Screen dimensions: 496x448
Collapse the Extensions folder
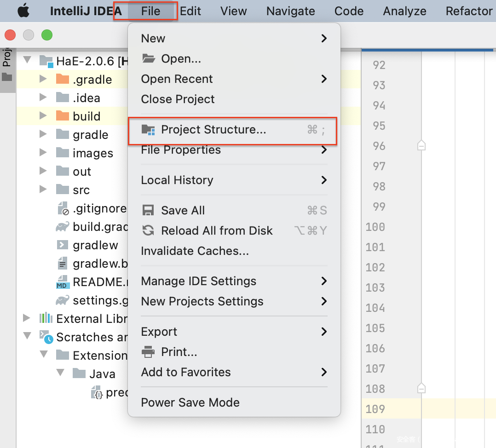[x=44, y=354]
